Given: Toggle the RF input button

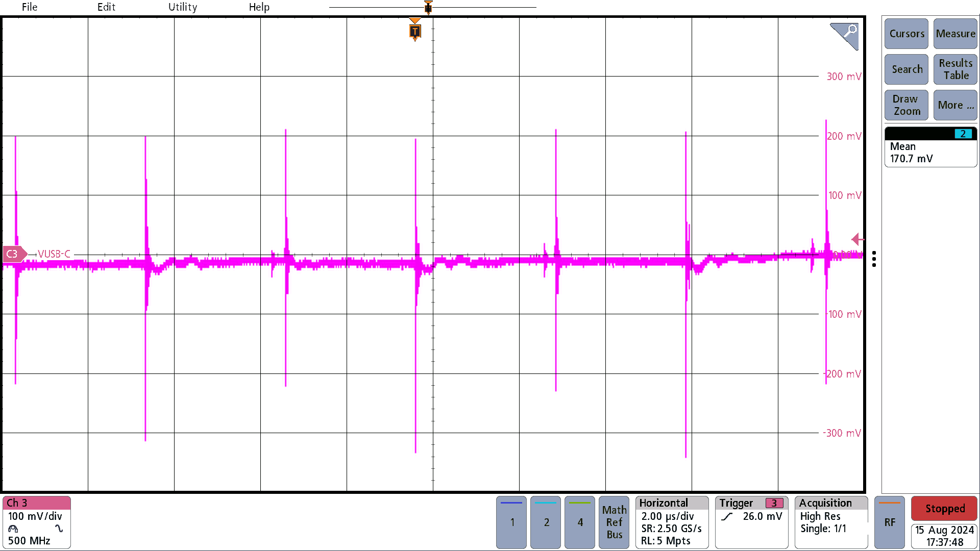Looking at the screenshot, I should (890, 522).
